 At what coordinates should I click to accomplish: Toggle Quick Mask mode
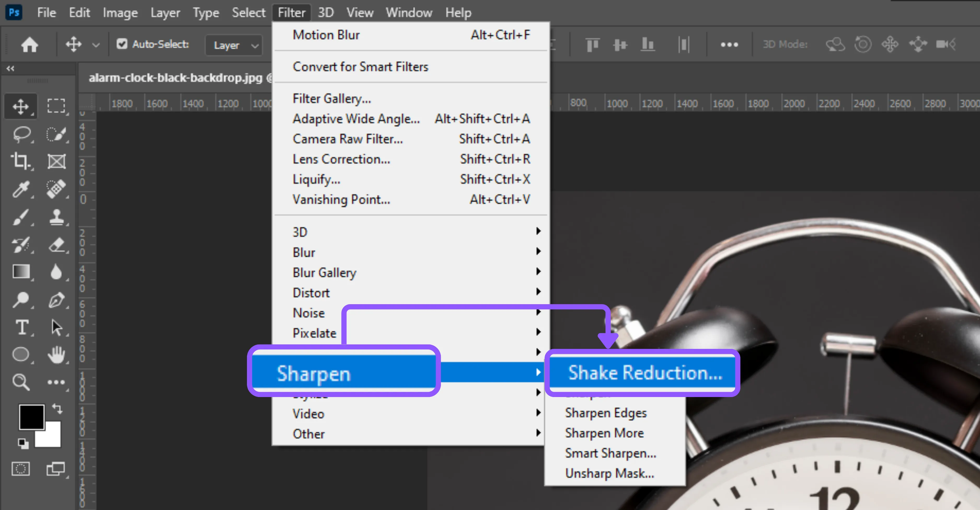click(x=21, y=469)
